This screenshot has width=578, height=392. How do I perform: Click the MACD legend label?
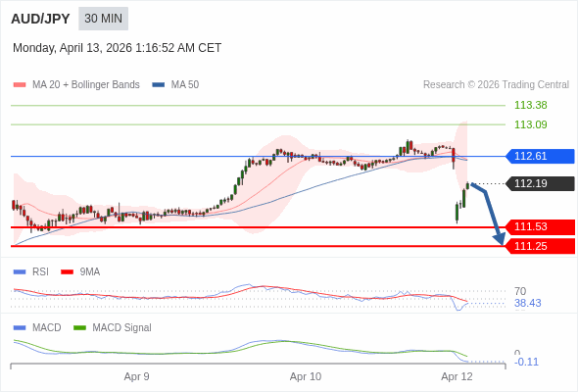47,327
